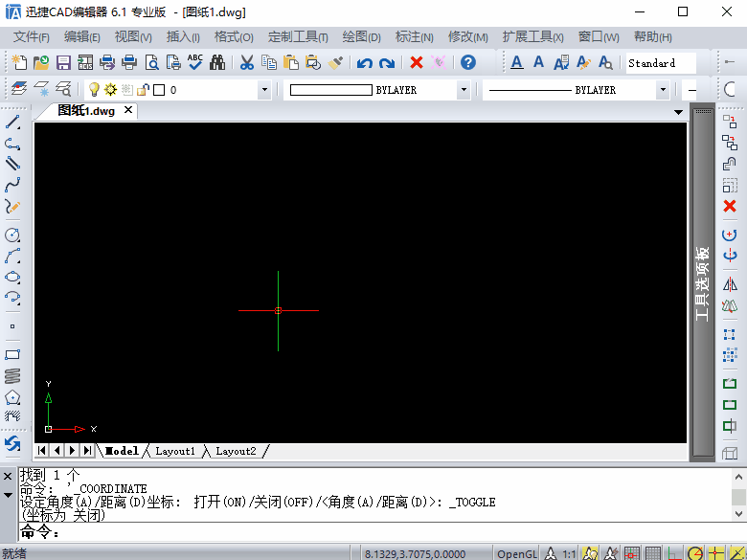Open the 扩展工具(X) menu
Screen dimensions: 747x560
coord(533,37)
